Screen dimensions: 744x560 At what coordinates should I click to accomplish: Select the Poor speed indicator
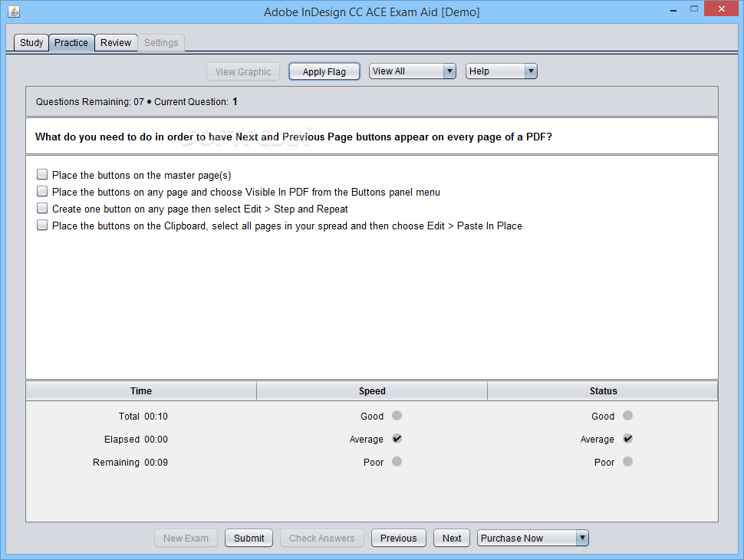pos(397,461)
